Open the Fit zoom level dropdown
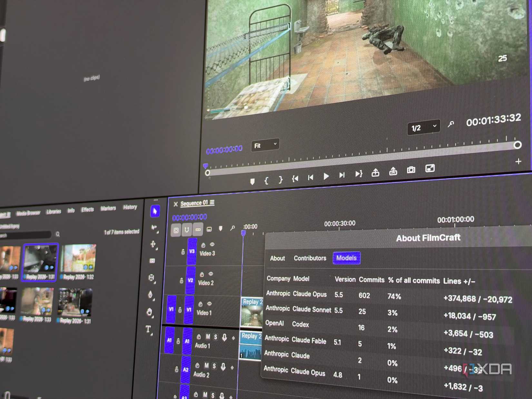532x399 pixels. pyautogui.click(x=265, y=145)
